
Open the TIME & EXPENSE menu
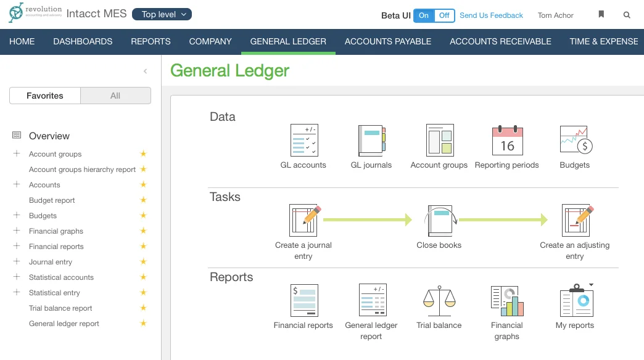[604, 41]
